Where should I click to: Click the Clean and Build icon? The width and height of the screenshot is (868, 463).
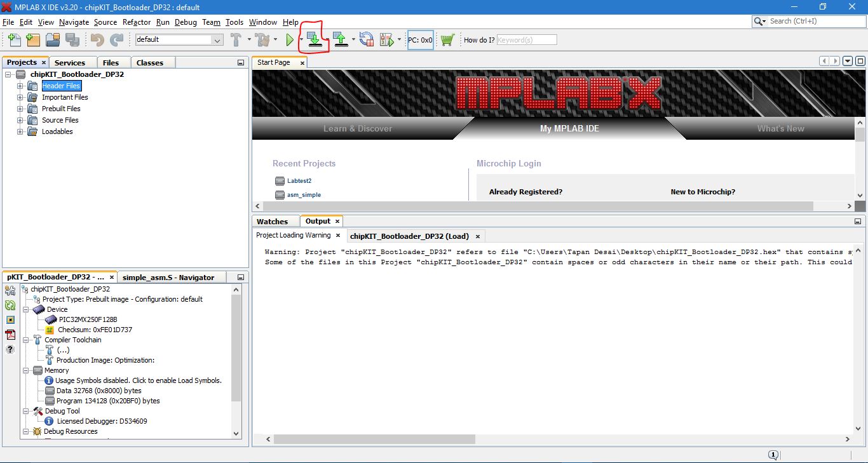[x=263, y=40]
